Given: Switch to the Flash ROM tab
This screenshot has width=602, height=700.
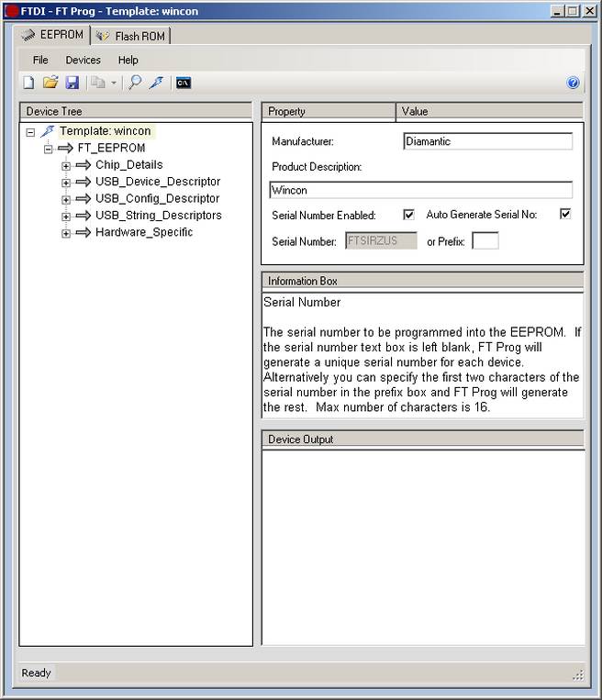Looking at the screenshot, I should [131, 37].
